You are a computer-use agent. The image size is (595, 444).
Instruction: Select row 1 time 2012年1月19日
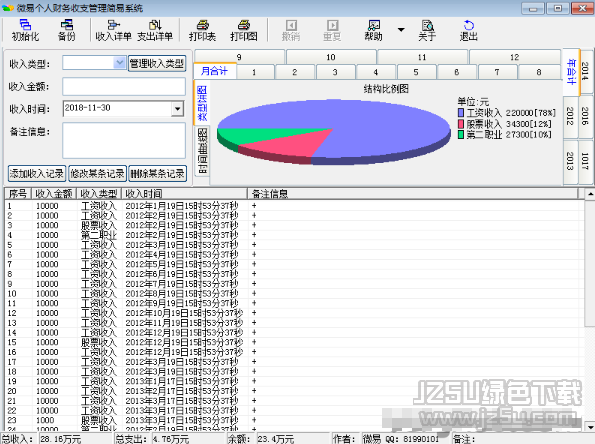[182, 206]
